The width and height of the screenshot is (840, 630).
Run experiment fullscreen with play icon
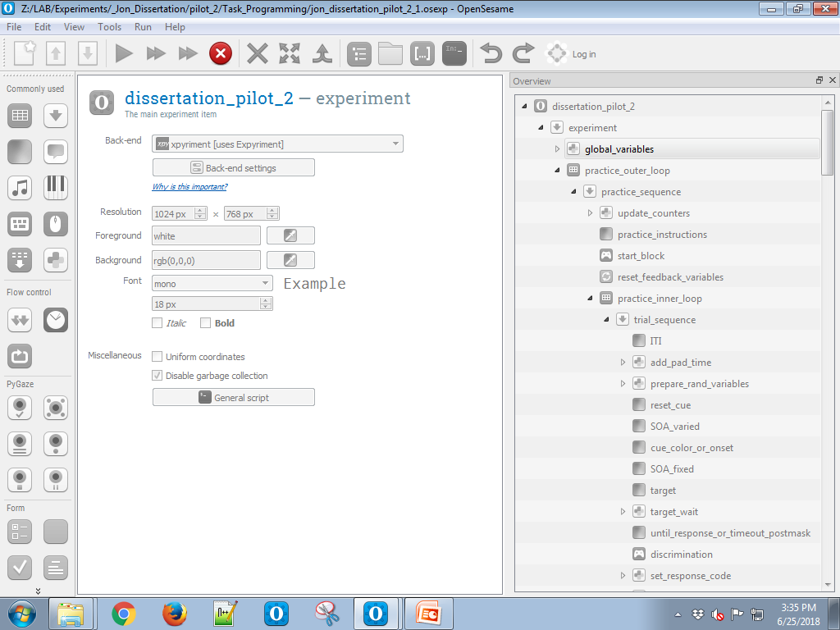[x=124, y=53]
